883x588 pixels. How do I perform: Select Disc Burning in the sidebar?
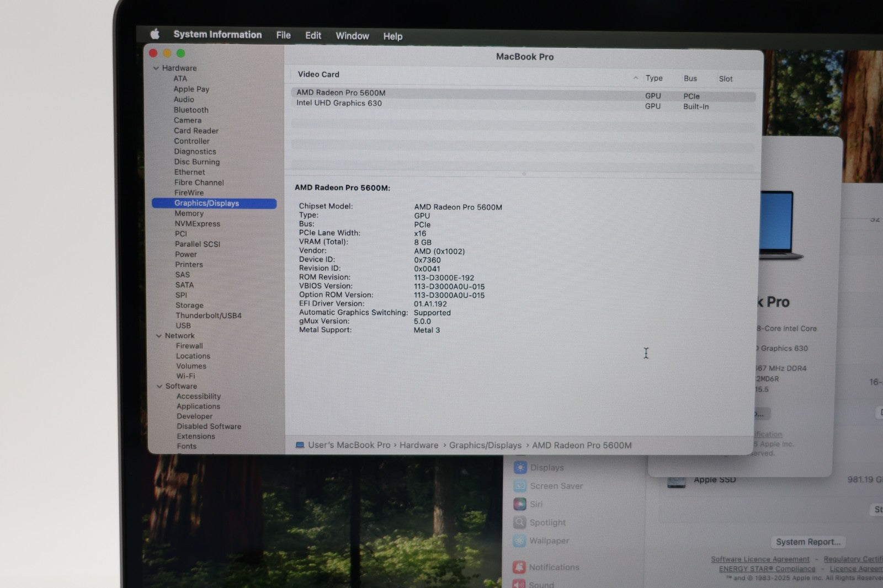point(197,162)
